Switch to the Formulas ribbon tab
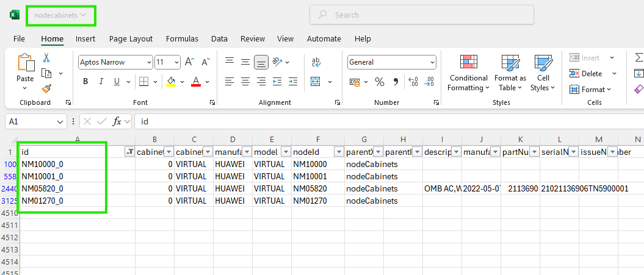This screenshot has height=275, width=644. pos(182,38)
